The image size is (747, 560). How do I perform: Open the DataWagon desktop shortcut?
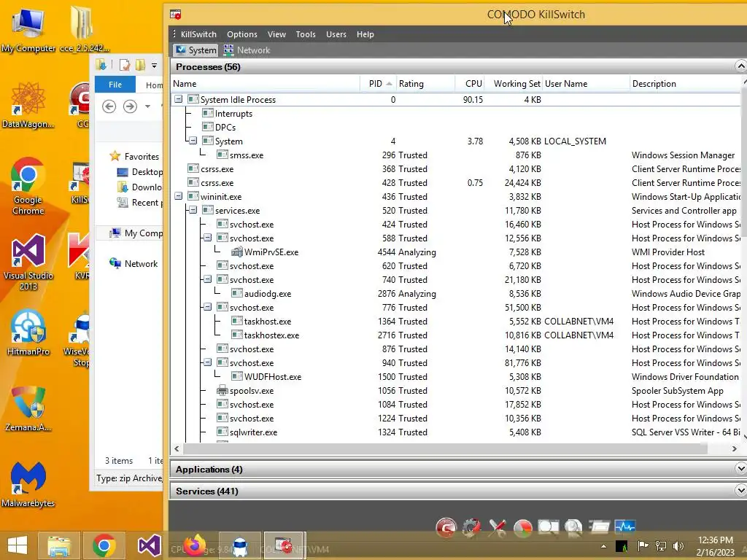28,106
